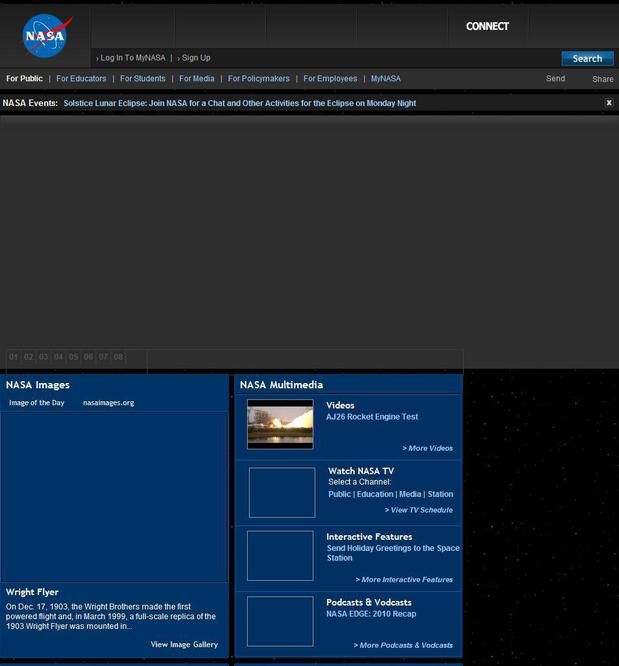Select the Public NASA TV channel
This screenshot has height=666, width=619.
click(x=339, y=494)
